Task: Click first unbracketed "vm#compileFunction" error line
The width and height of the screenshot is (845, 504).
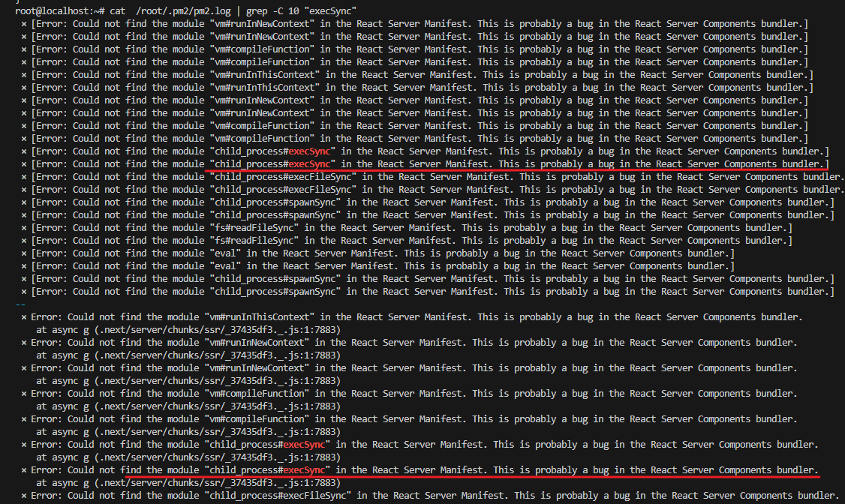Action: pyautogui.click(x=409, y=394)
